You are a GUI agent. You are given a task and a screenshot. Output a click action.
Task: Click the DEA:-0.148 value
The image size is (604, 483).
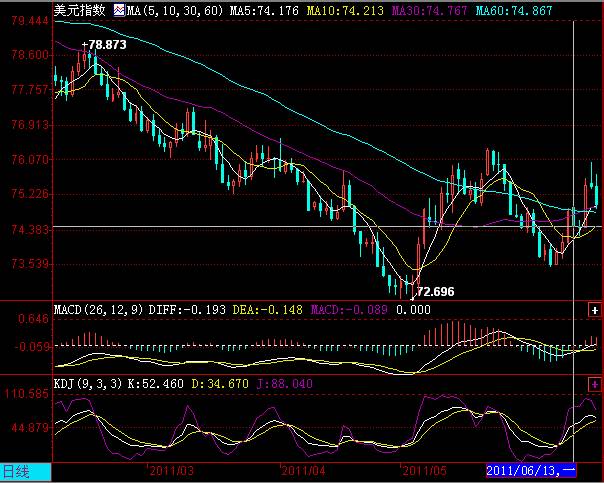click(268, 310)
